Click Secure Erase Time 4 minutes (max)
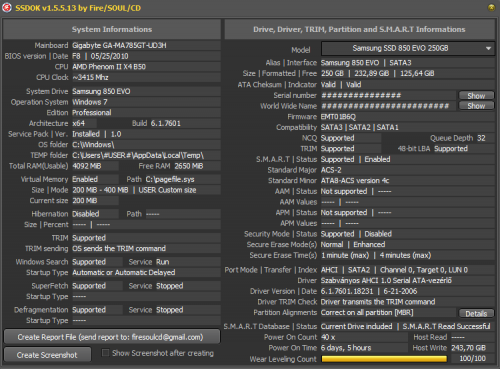 click(x=405, y=255)
